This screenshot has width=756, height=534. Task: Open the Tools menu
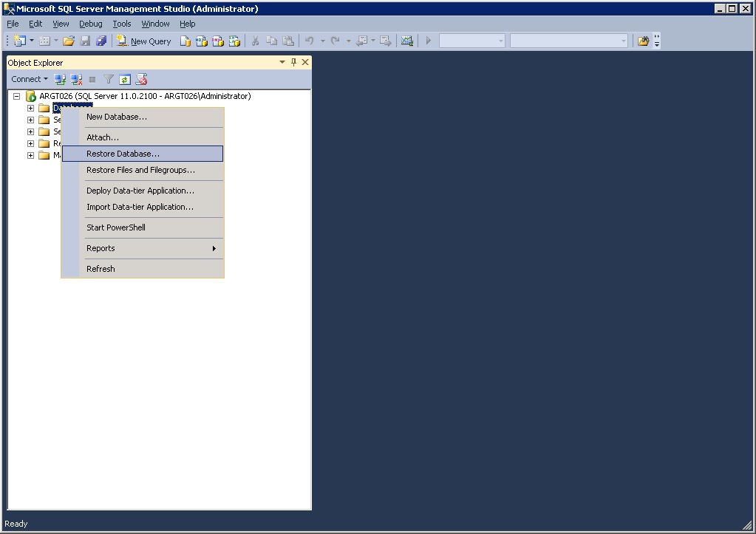pyautogui.click(x=121, y=24)
